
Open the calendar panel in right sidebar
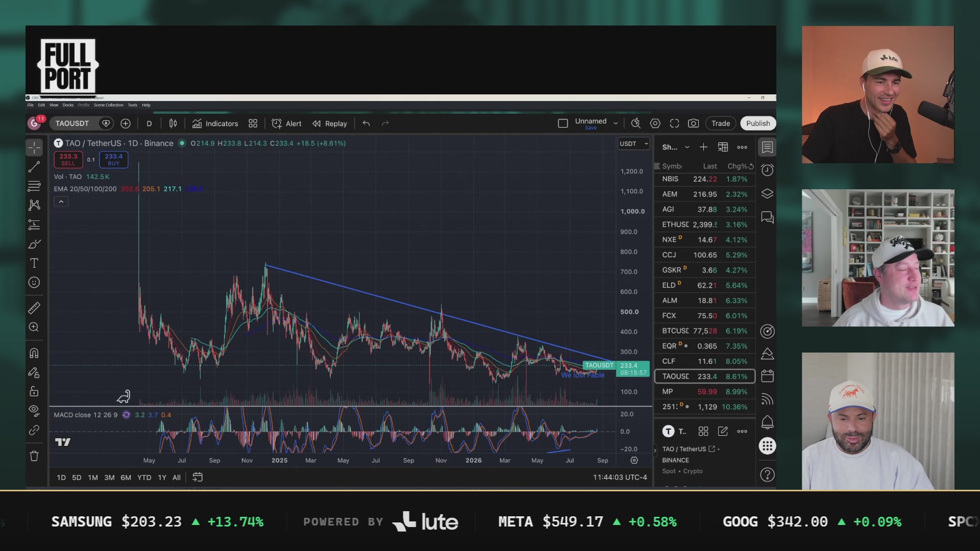coord(767,376)
